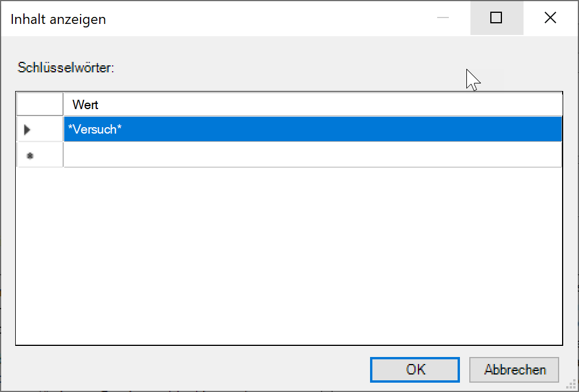
Task: Select the *Versuch* cell
Action: click(312, 129)
